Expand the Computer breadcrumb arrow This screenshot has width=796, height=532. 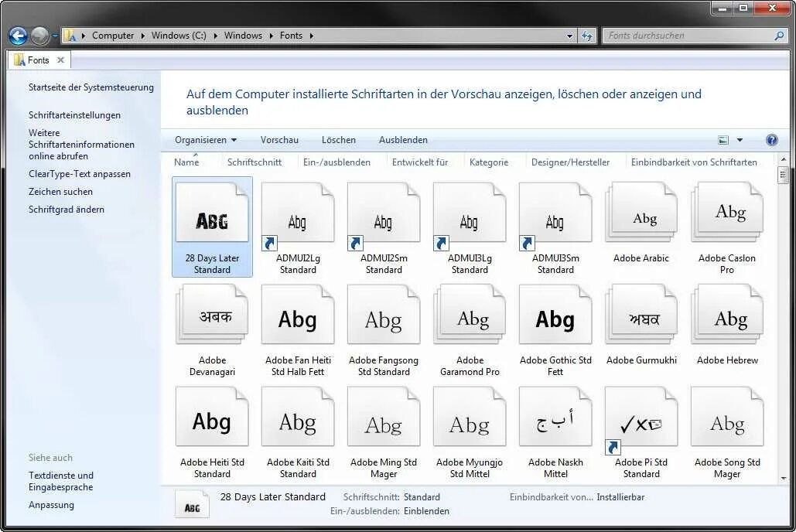pos(142,36)
